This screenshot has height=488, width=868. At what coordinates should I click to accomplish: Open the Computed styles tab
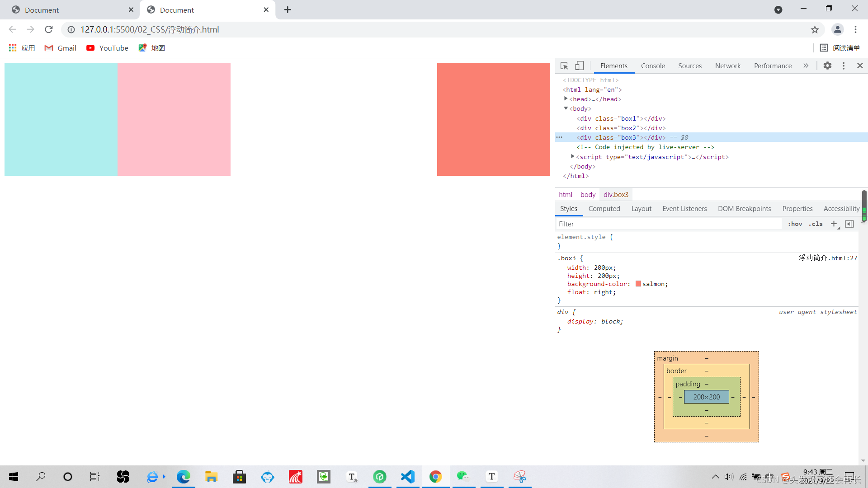click(x=604, y=209)
